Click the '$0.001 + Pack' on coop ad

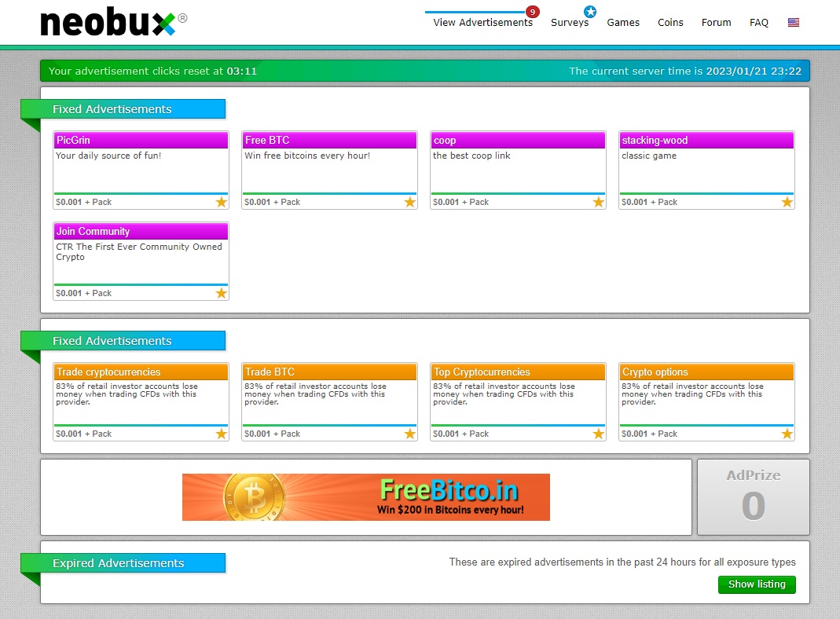point(460,202)
